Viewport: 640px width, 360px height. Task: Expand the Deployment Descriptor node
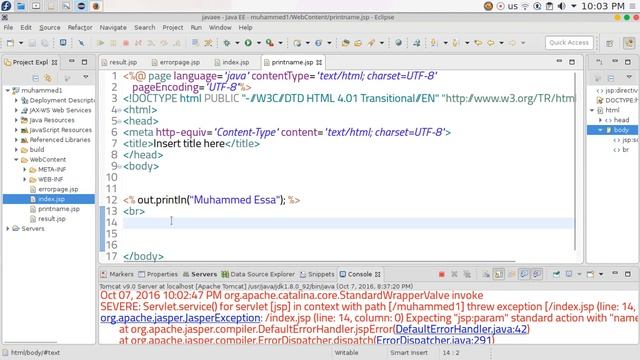click(16, 100)
